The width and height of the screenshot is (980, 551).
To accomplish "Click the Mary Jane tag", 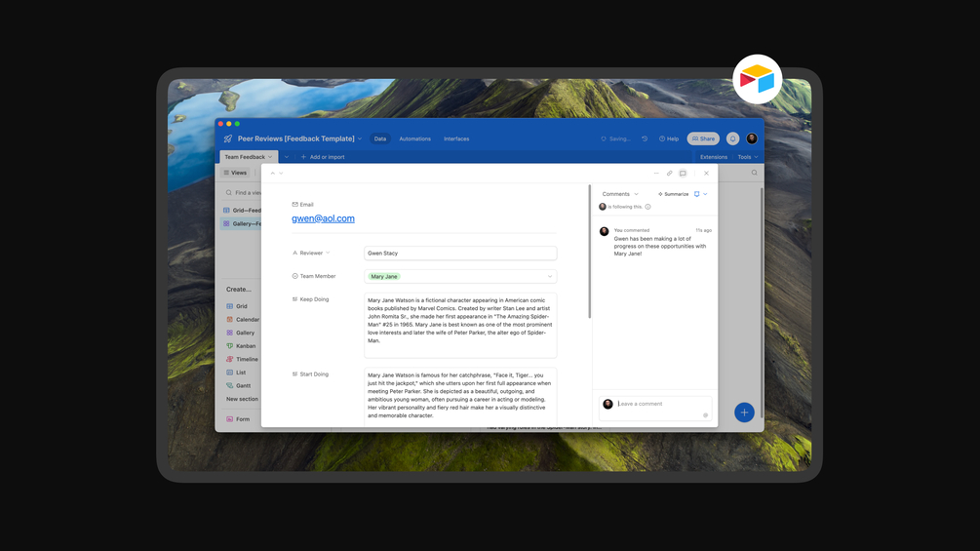I will pyautogui.click(x=384, y=276).
